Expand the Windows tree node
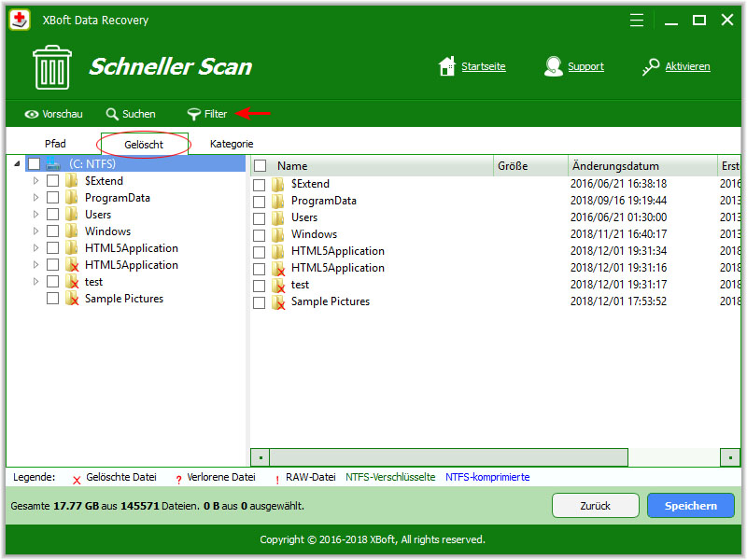This screenshot has height=560, width=747. (35, 231)
